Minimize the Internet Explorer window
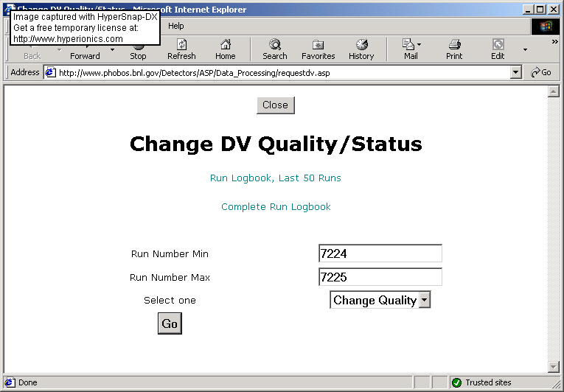Image resolution: width=564 pixels, height=392 pixels. (528, 10)
